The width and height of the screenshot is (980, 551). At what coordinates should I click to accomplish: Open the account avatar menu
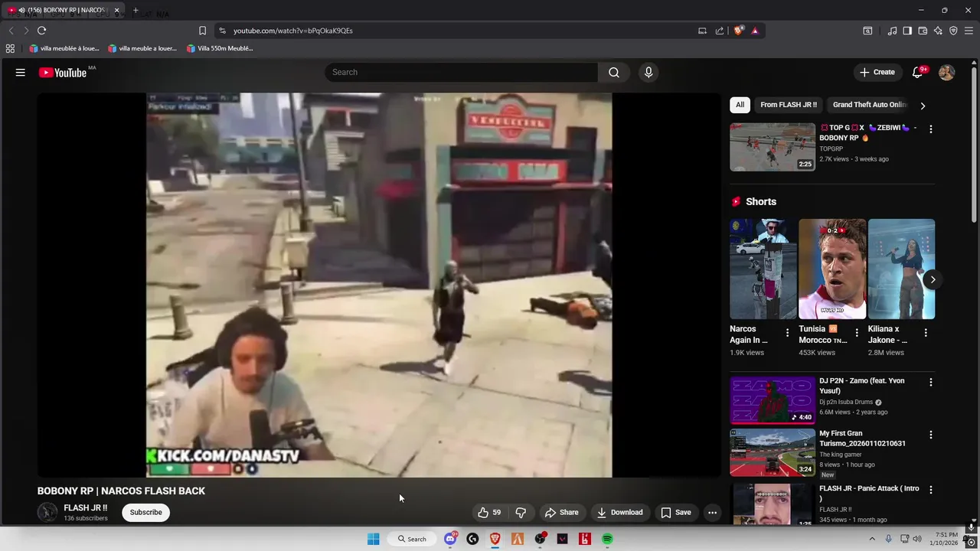pos(947,73)
